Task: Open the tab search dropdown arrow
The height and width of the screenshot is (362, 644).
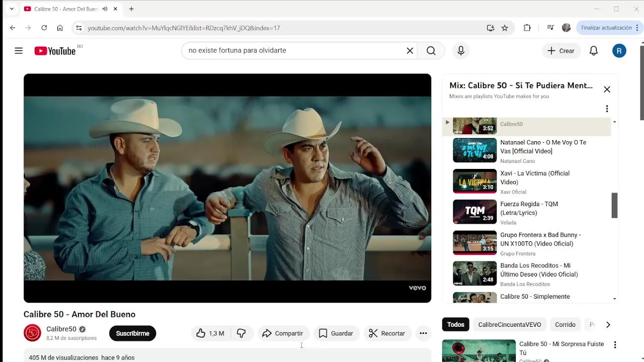Action: tap(12, 9)
